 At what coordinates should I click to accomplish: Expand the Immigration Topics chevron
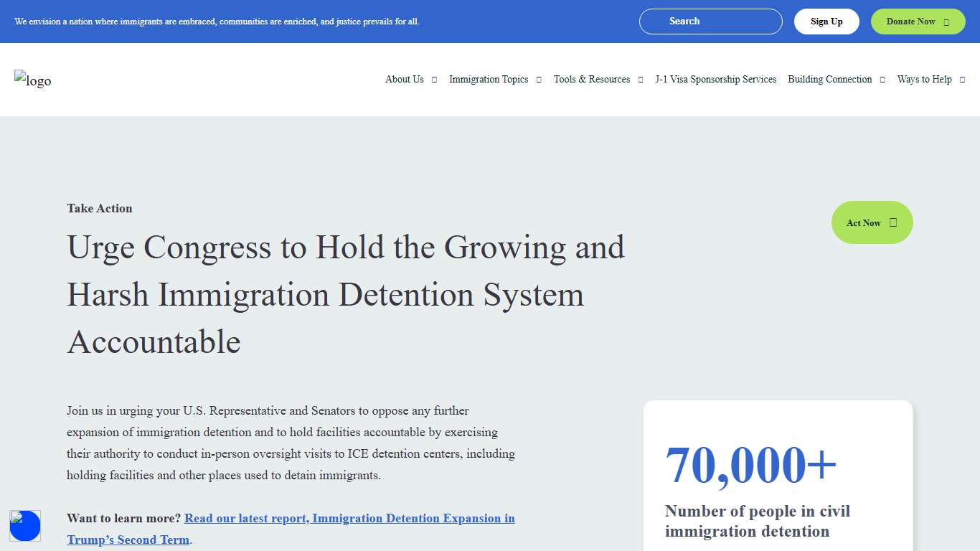[539, 80]
